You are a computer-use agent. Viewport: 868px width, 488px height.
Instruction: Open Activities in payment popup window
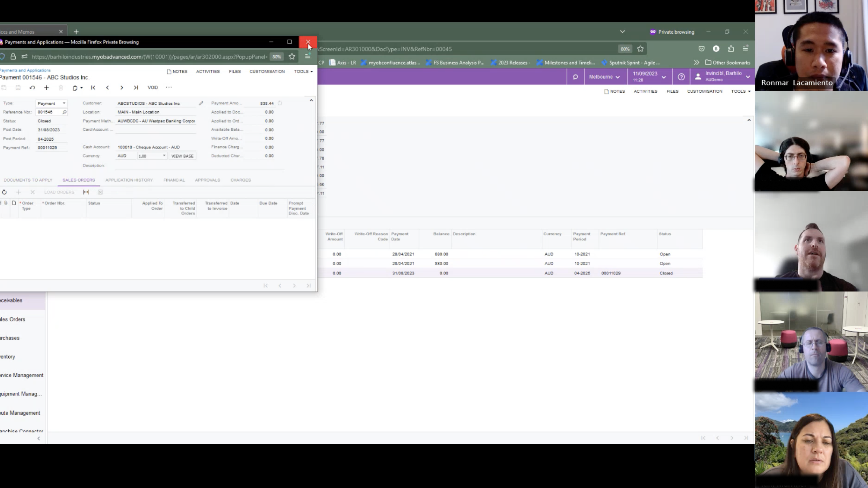(208, 71)
